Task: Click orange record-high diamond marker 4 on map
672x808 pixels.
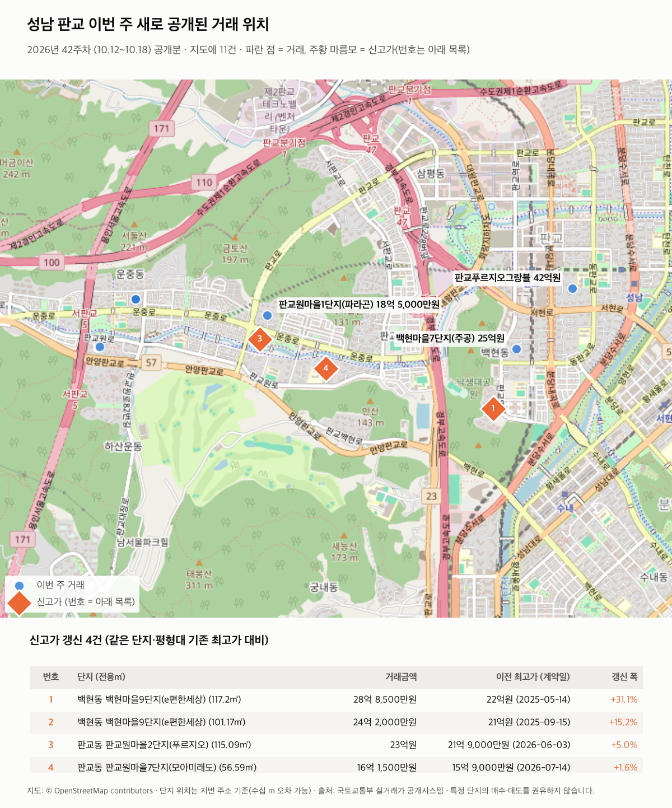Action: click(326, 368)
